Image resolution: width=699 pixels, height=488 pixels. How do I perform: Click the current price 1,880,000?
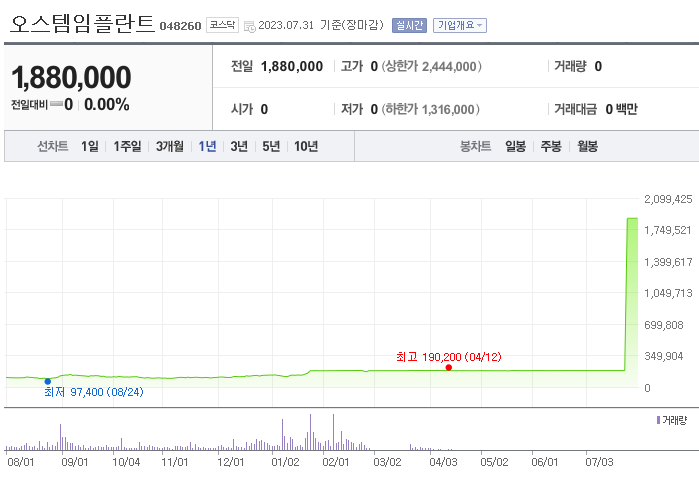click(x=71, y=78)
